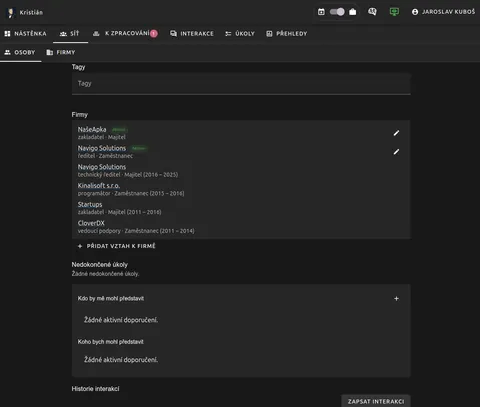Click the briefcase icon beside the toggle

point(353,12)
